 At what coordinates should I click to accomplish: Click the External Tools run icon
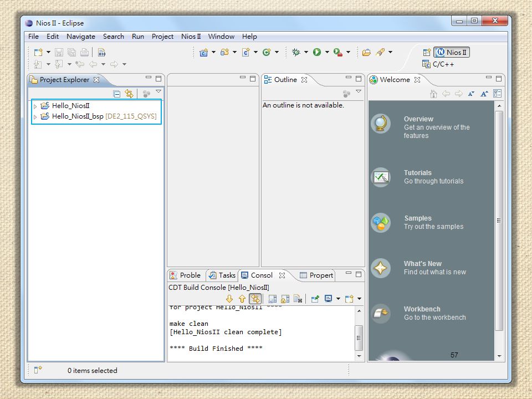(337, 52)
